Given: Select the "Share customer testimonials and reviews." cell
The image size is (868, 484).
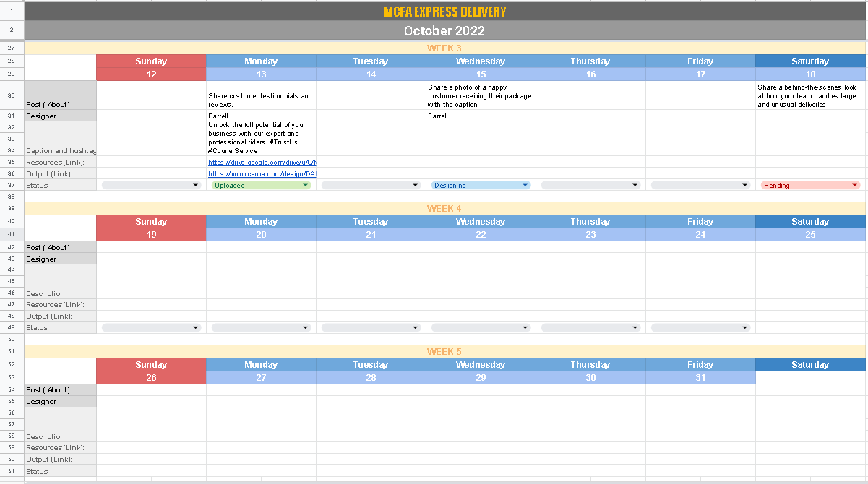Looking at the screenshot, I should pos(261,95).
